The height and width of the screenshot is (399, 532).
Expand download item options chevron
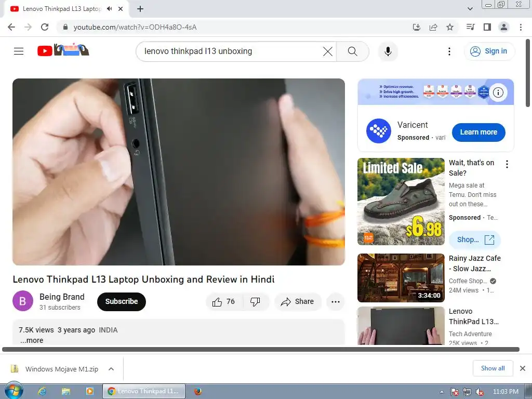[x=111, y=369]
